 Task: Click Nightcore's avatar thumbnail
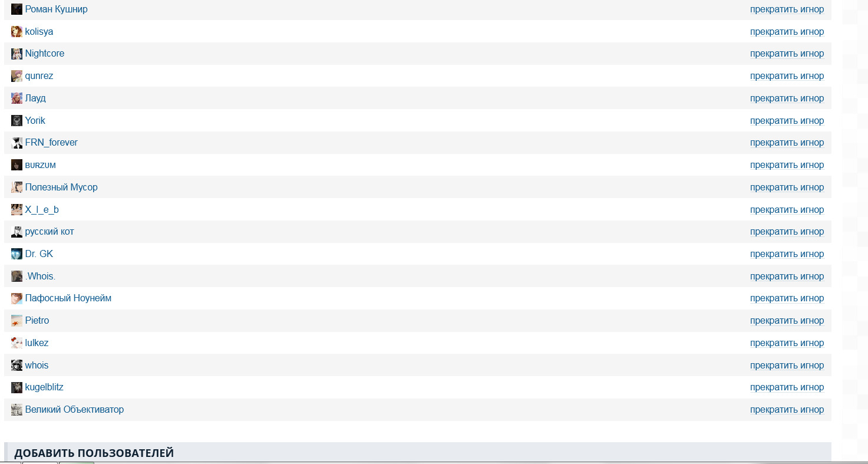point(16,54)
